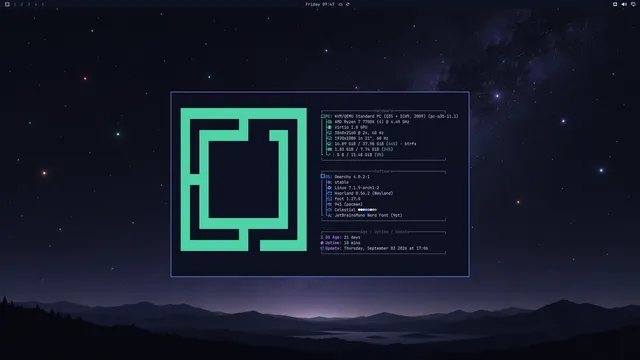640x360 pixels.
Task: Click the monitor icon beside 3840x2160
Action: [x=330, y=133]
